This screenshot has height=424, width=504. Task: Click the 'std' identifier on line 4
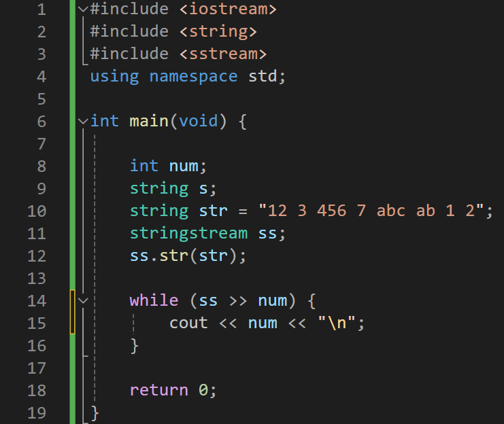pos(263,77)
